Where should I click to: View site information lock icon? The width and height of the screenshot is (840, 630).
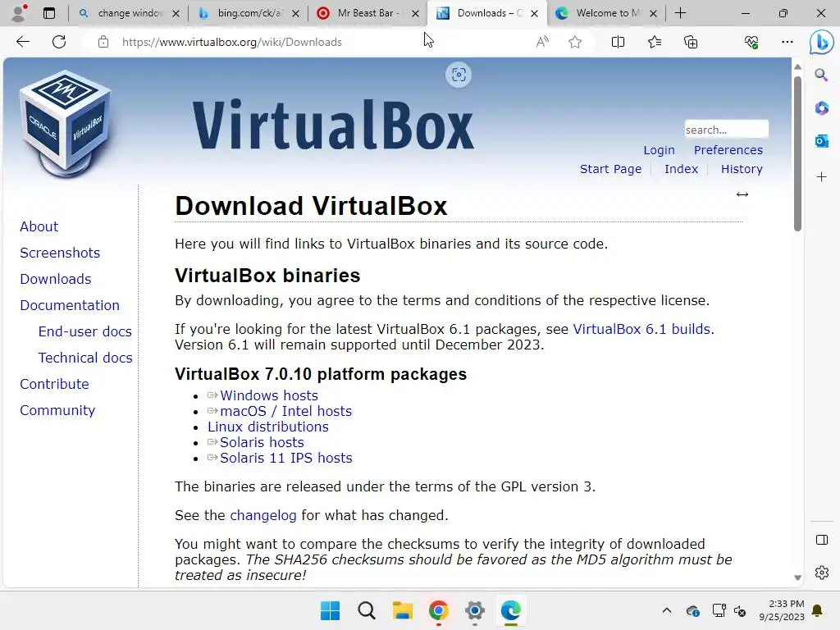[x=103, y=42]
